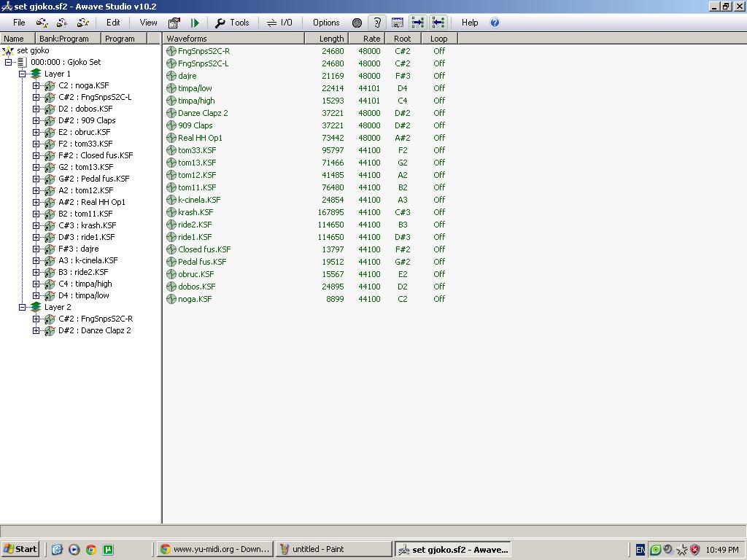Select the Real HH Op1 waveform row
Screen dimensions: 747x560
(200, 138)
